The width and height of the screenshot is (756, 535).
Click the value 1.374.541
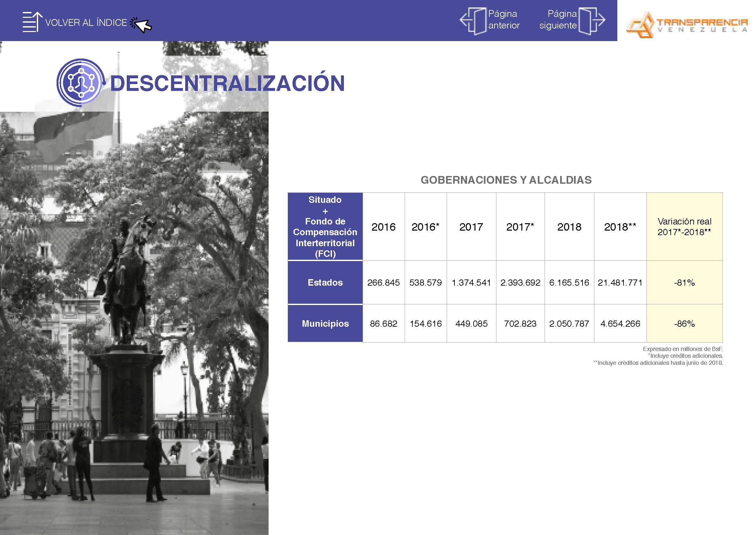(471, 283)
